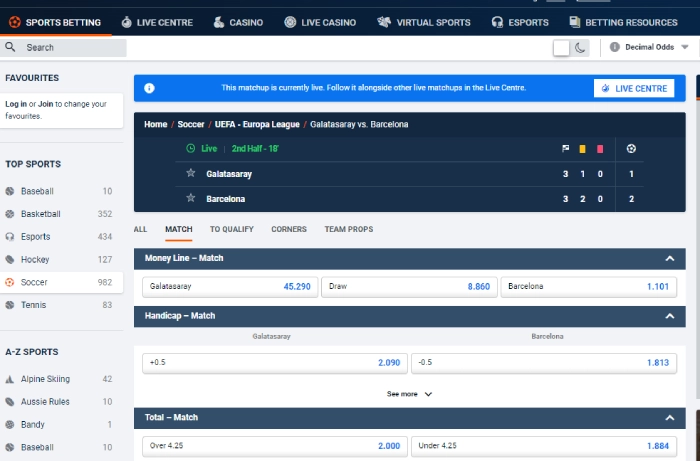Select the MATCH markets tab
This screenshot has height=461, width=700.
179,229
